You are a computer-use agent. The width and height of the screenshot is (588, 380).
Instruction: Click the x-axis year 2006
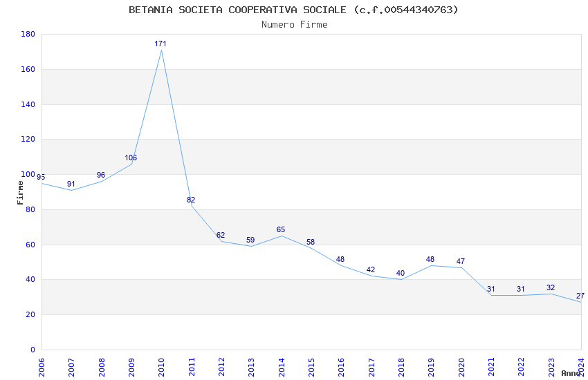(x=42, y=368)
